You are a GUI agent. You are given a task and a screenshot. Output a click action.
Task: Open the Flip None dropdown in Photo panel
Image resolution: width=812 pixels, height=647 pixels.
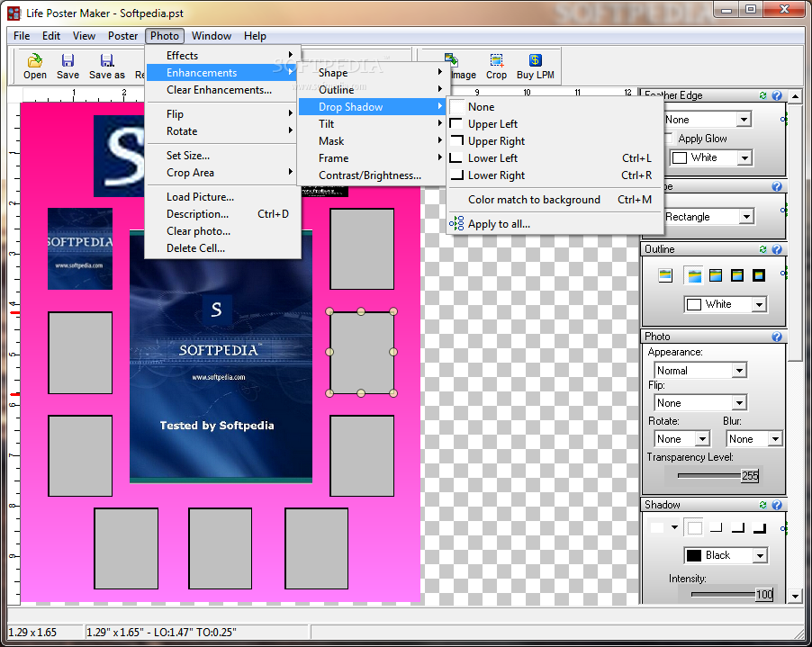tap(739, 403)
